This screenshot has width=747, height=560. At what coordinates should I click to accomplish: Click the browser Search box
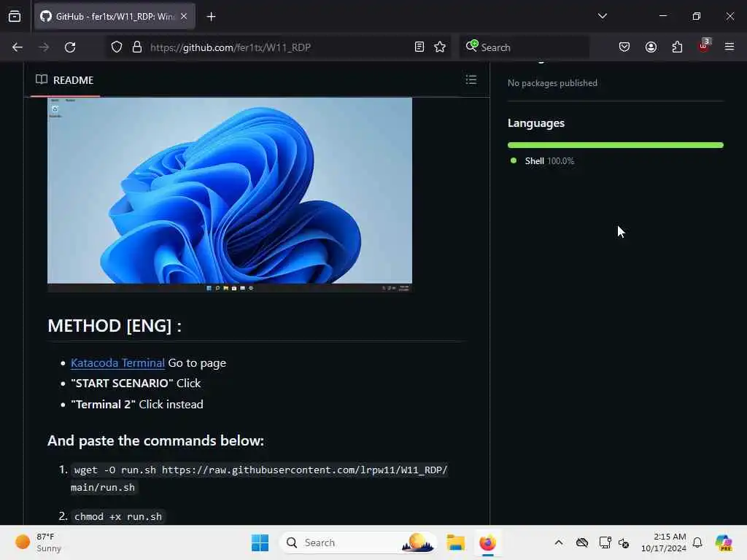click(524, 47)
